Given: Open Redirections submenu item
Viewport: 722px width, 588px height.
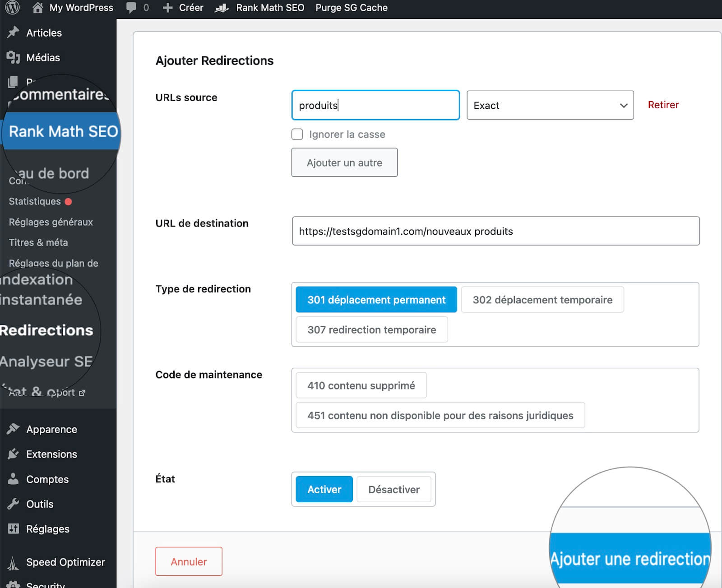Looking at the screenshot, I should 46,330.
